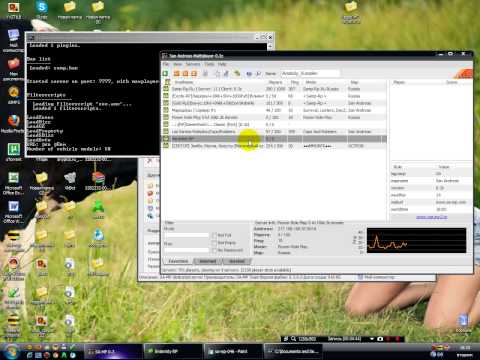
Task: Click the SA-MP window title bar icon
Action: click(165, 56)
